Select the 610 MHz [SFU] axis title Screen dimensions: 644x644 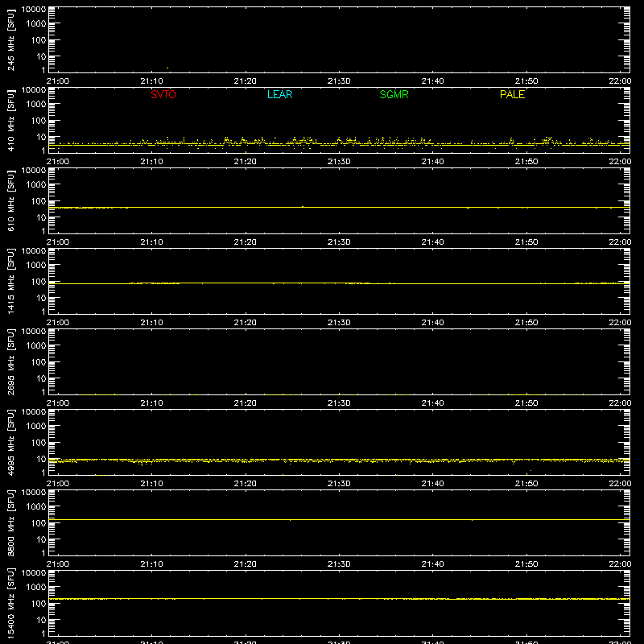tap(11, 201)
